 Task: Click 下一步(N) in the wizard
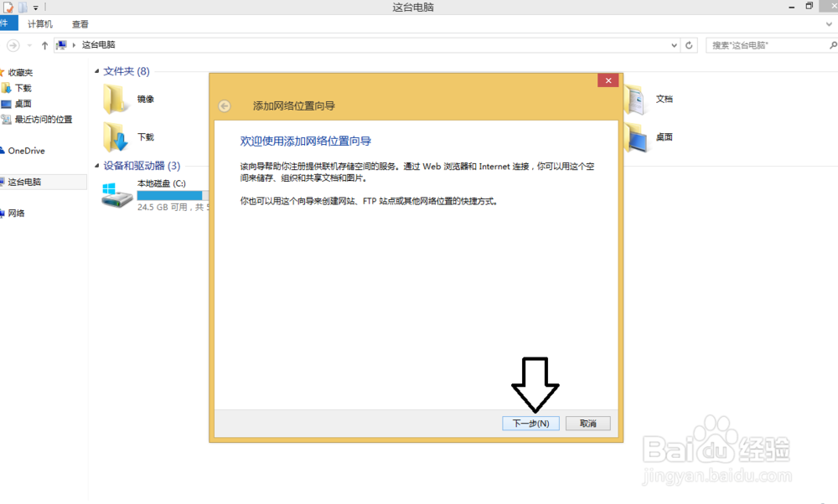(x=530, y=423)
